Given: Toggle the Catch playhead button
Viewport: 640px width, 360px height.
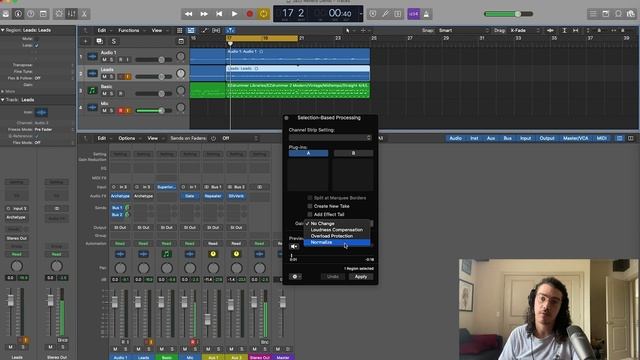Looking at the screenshot, I should tap(230, 30).
